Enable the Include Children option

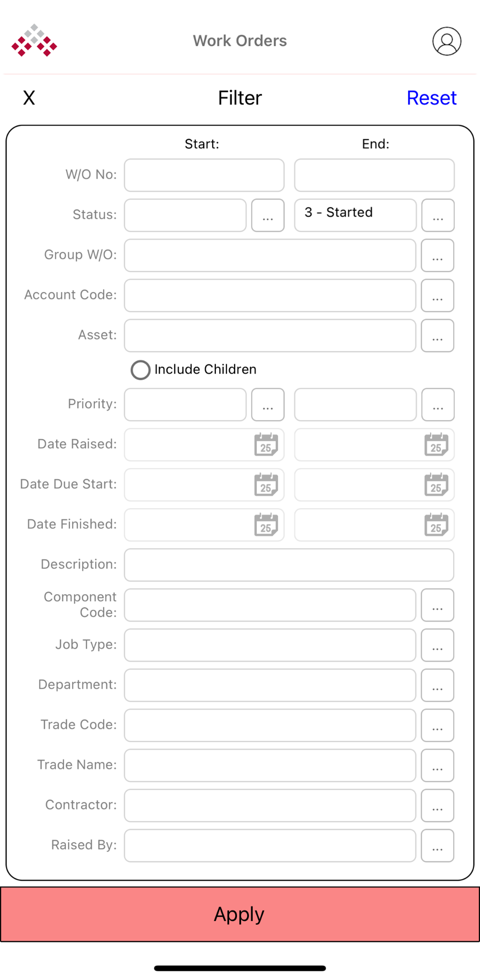[x=140, y=370]
